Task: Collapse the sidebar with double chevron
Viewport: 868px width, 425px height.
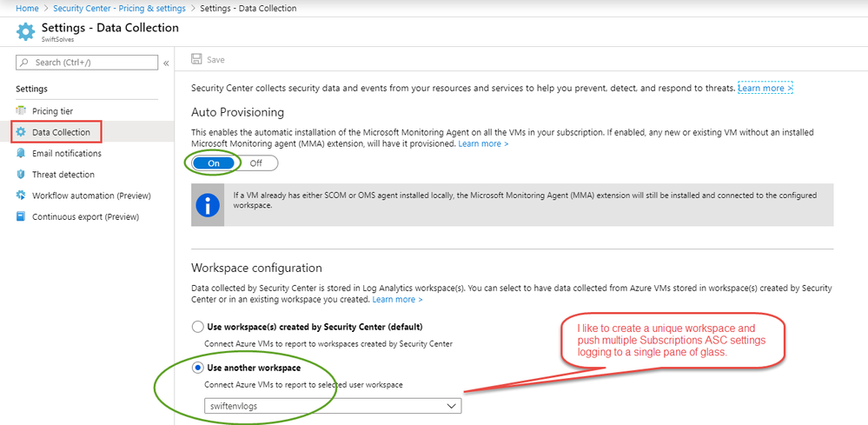Action: [x=166, y=63]
